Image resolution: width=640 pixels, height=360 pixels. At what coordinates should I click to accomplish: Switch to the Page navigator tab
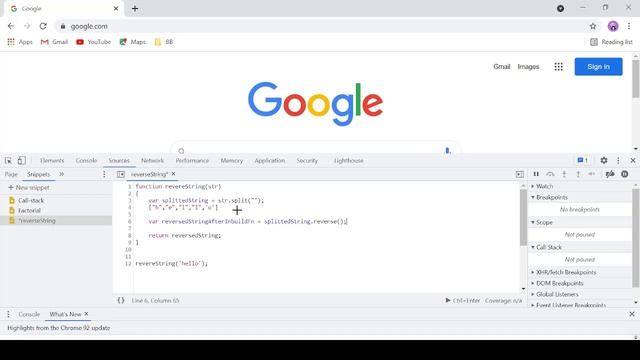11,174
